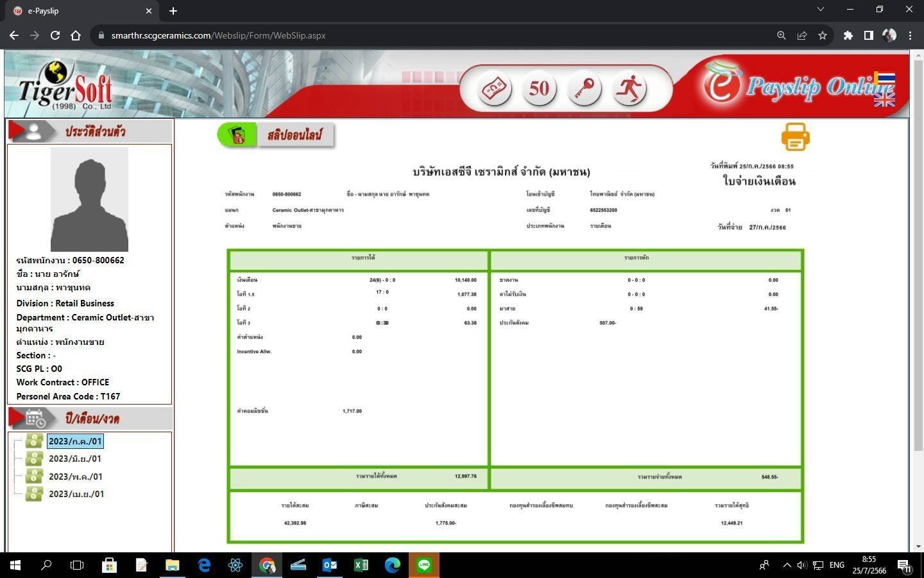Open Windows taskbar search
Screen dimensions: 924x578
(x=46, y=565)
